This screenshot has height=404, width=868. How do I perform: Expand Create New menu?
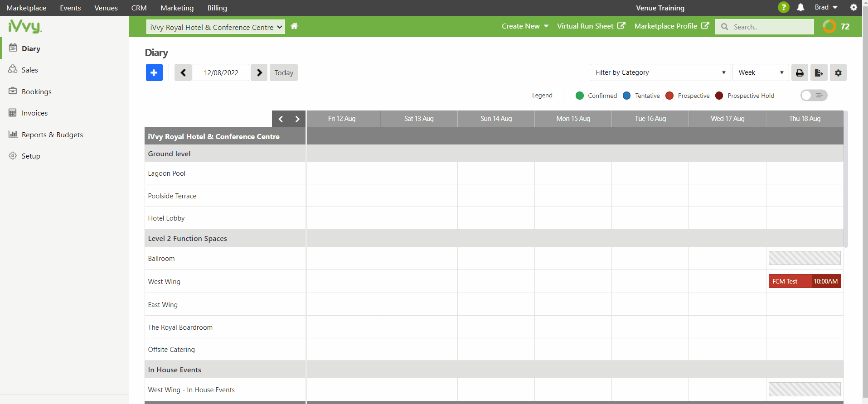525,26
